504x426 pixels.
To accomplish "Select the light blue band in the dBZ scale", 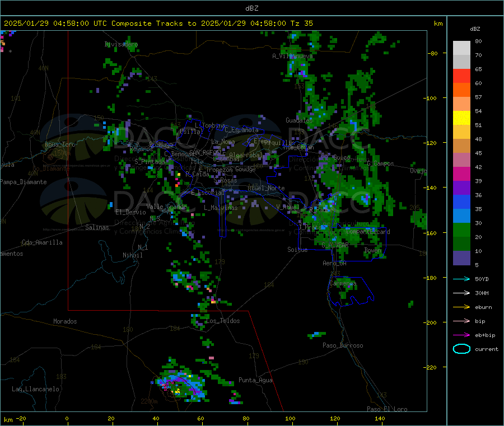I will [461, 216].
